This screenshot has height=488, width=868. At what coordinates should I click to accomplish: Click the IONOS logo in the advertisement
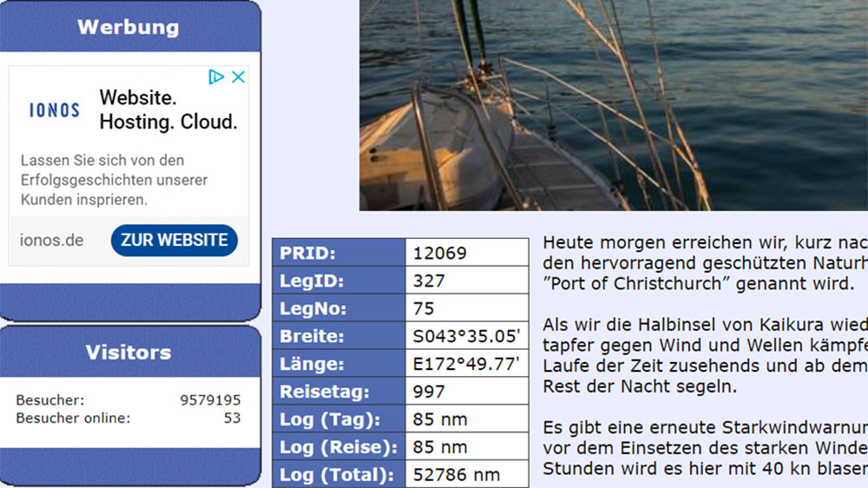pos(54,110)
